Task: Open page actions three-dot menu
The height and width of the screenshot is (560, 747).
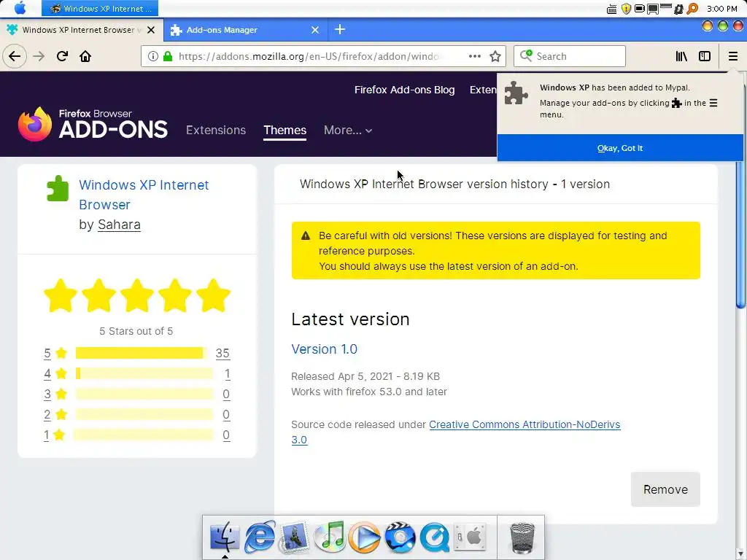Action: pyautogui.click(x=474, y=56)
